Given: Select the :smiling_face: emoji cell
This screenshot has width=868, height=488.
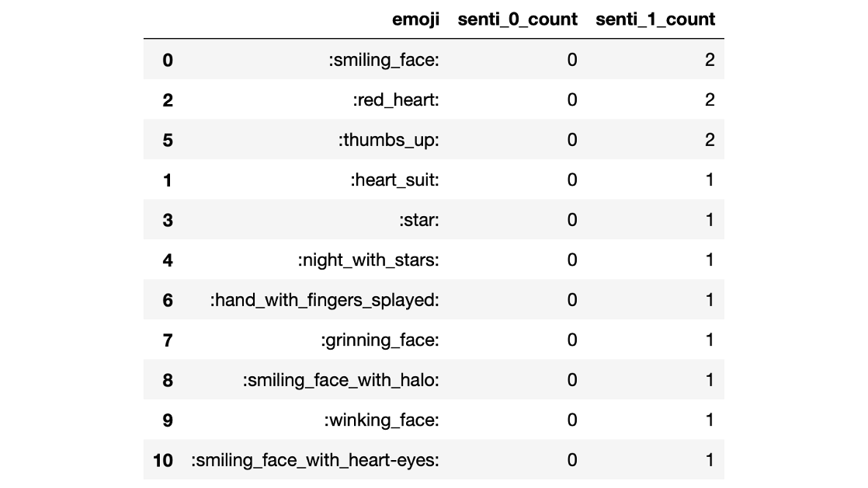Looking at the screenshot, I should (384, 60).
